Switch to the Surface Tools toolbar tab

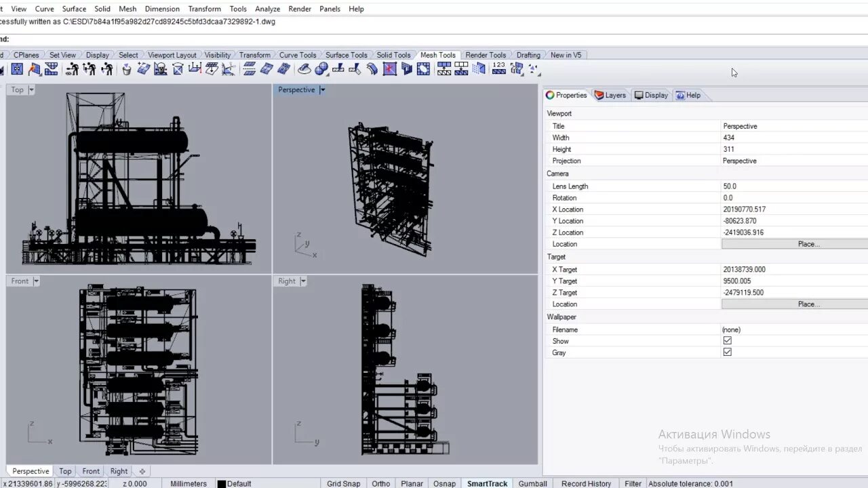[347, 55]
